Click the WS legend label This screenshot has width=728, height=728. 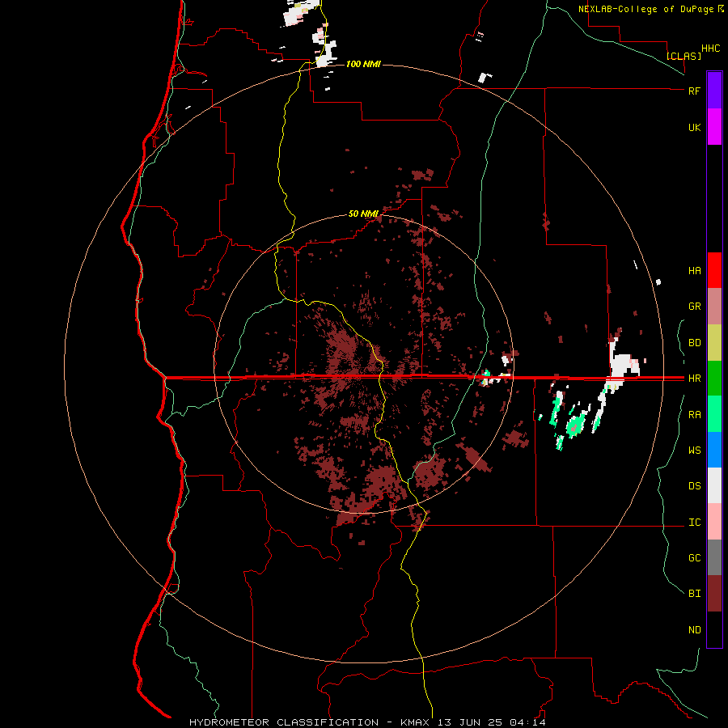tap(694, 451)
